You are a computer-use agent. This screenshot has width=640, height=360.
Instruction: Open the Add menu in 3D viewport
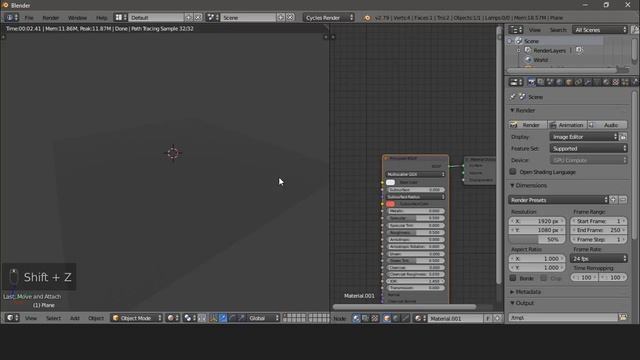click(x=74, y=318)
